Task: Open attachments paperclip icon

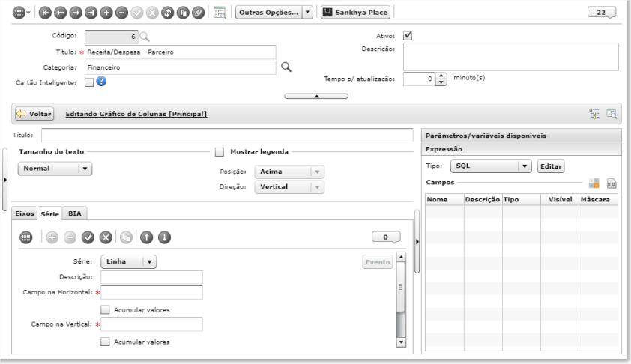Action: point(198,13)
